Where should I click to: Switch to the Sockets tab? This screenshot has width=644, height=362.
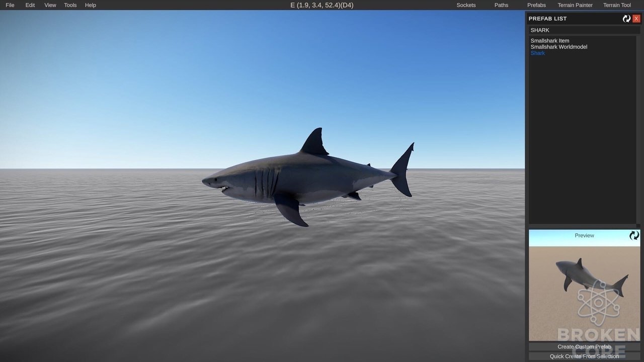[x=466, y=5]
